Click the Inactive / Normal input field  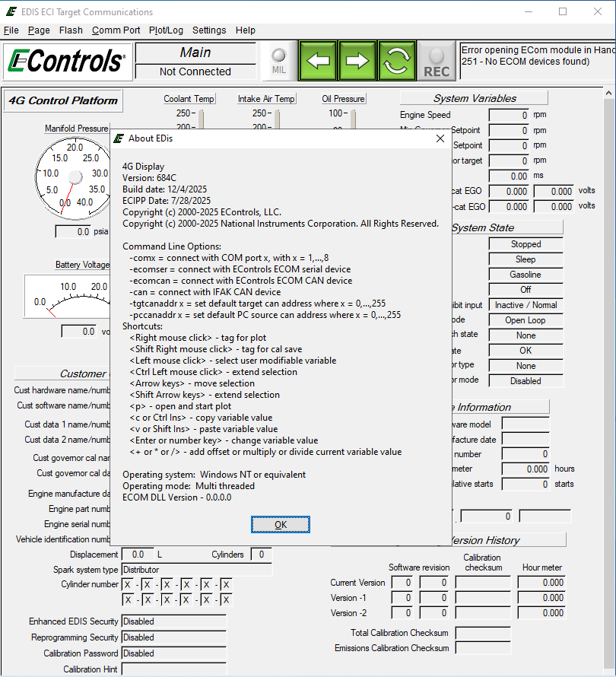click(x=526, y=305)
